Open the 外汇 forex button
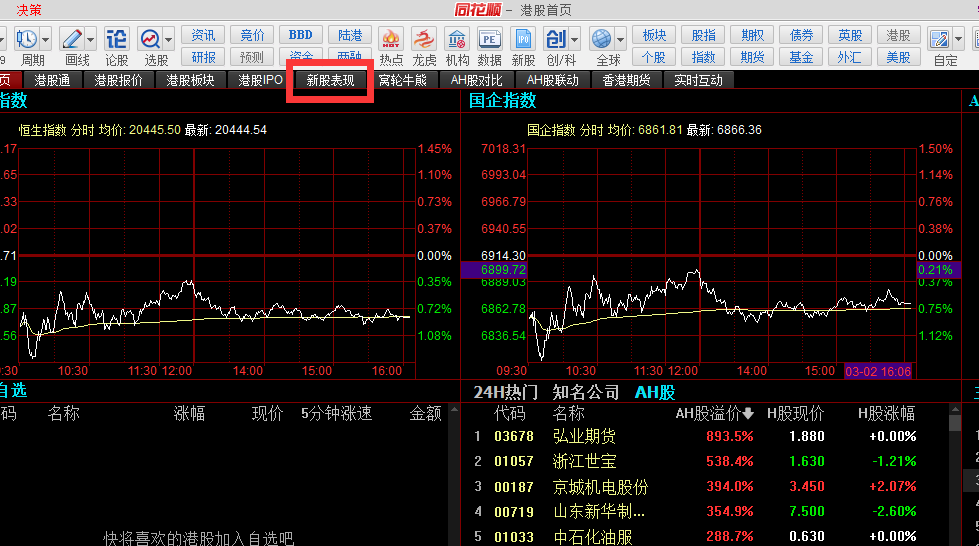This screenshot has width=979, height=546. [x=850, y=57]
